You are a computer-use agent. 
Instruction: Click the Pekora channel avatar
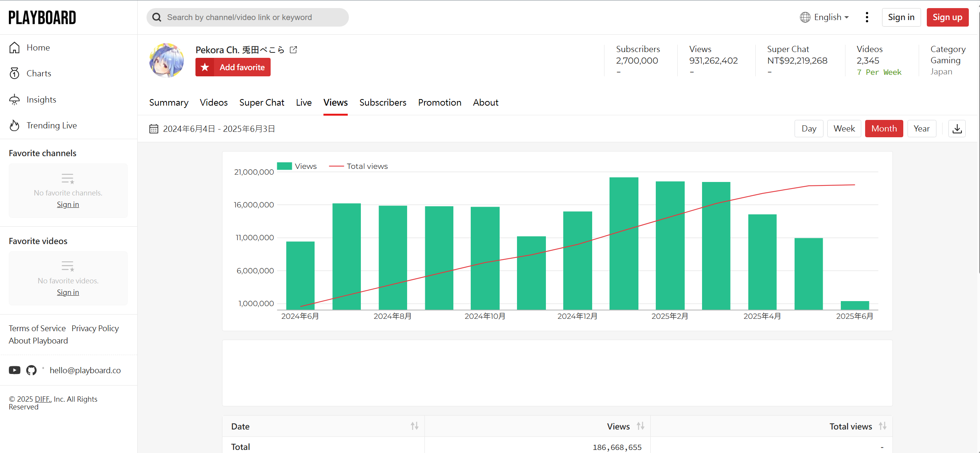[x=167, y=61]
